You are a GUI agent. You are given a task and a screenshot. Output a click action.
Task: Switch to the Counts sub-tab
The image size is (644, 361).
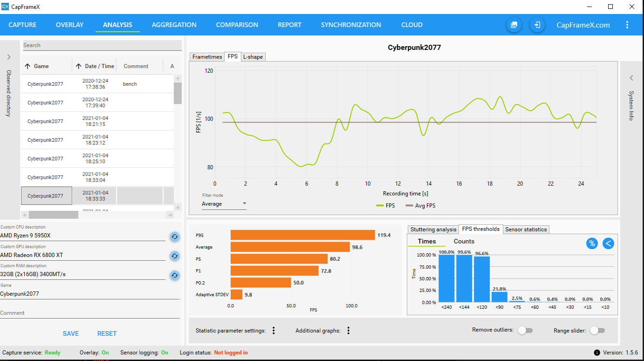(x=464, y=241)
